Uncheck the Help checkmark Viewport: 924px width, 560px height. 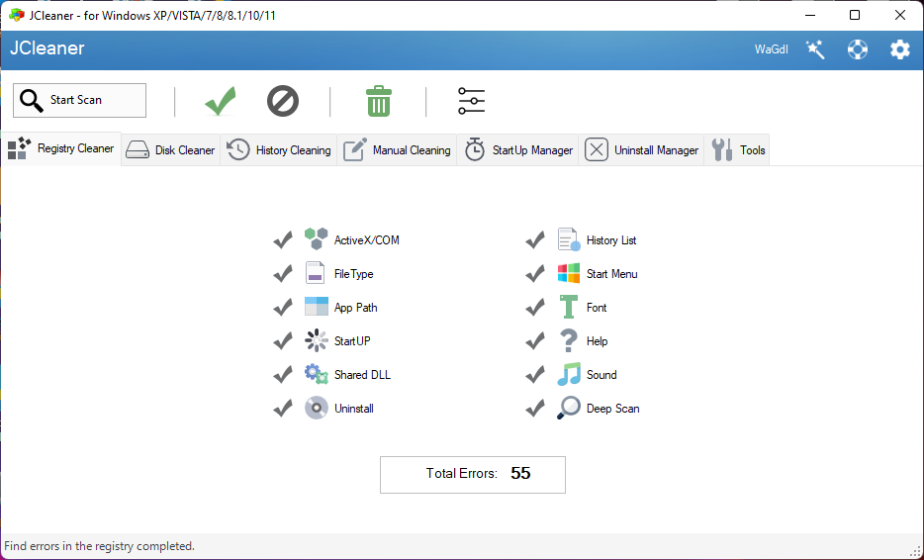click(x=535, y=340)
